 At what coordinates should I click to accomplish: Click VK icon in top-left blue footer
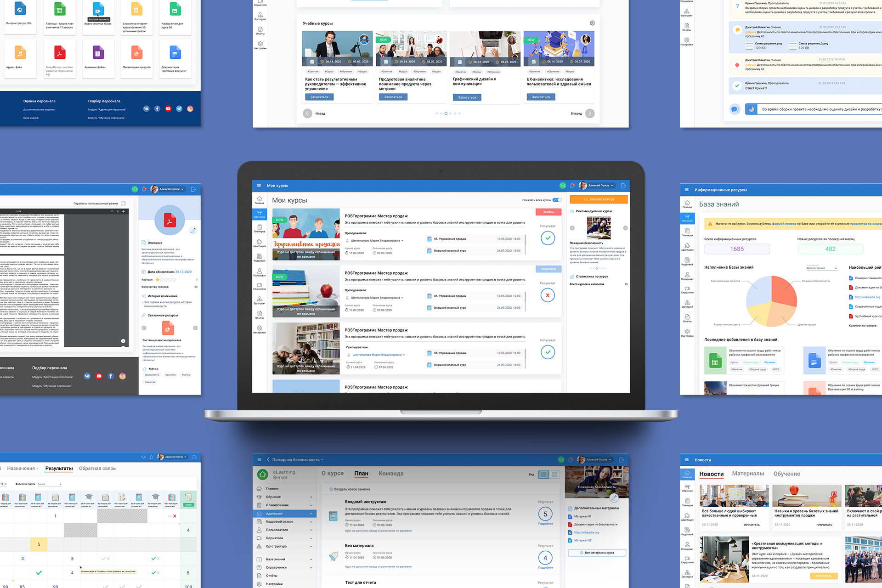[146, 109]
